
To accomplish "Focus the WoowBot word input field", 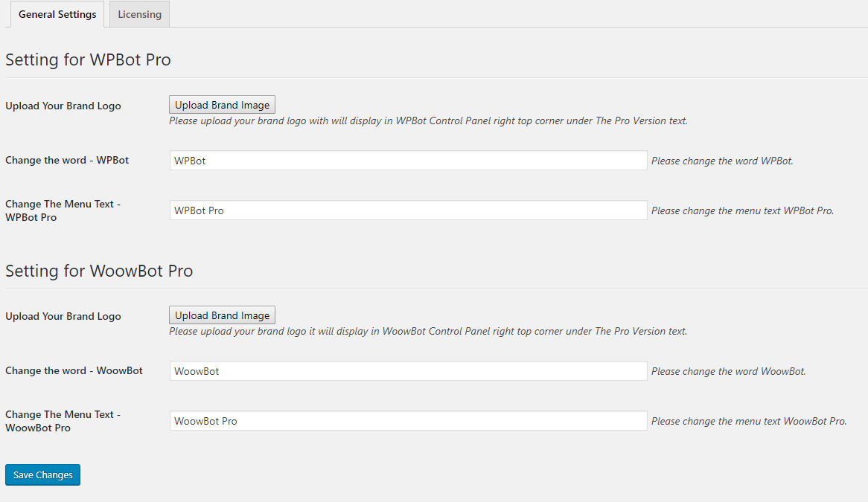I will [408, 371].
